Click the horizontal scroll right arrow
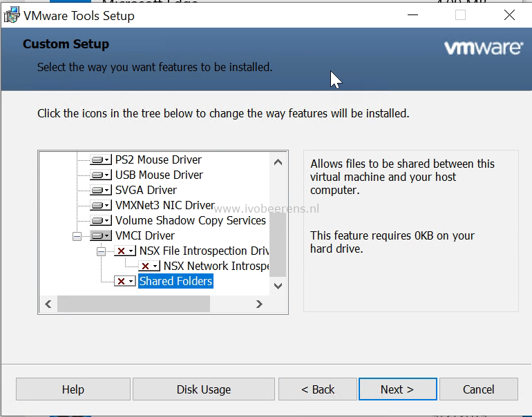The image size is (532, 417). [259, 304]
